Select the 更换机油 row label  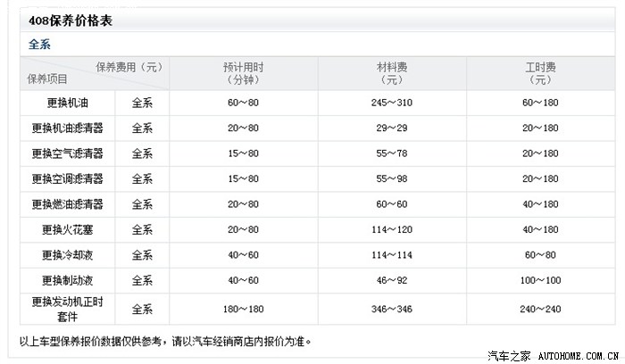click(67, 103)
